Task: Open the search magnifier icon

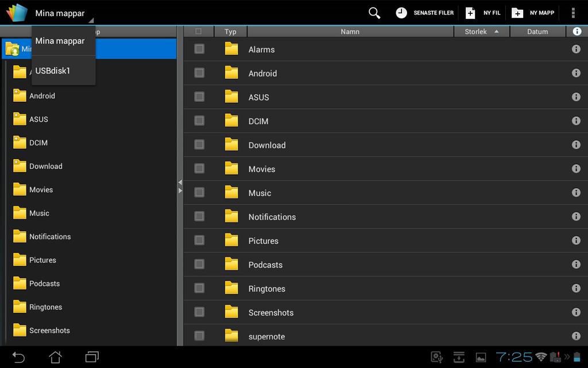Action: 374,13
